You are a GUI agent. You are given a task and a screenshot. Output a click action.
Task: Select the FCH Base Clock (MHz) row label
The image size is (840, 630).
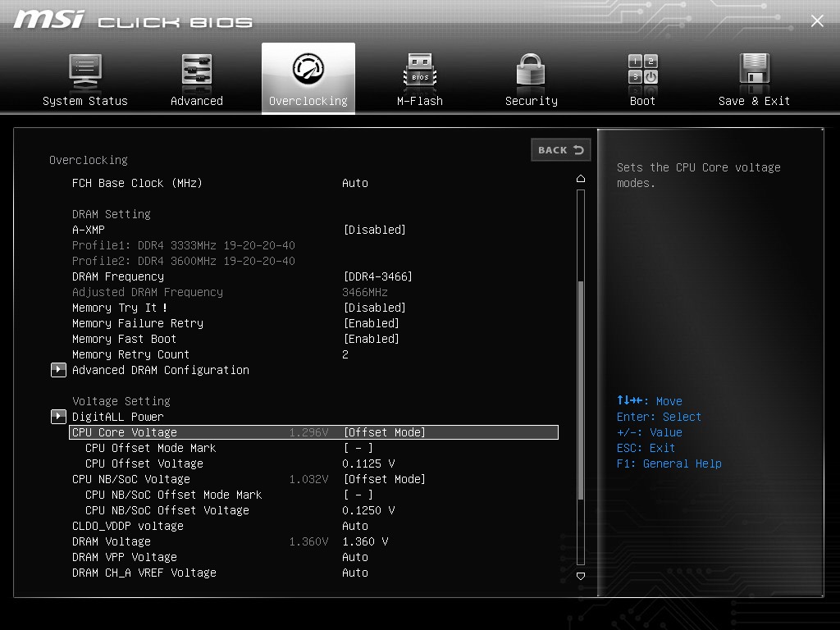137,183
